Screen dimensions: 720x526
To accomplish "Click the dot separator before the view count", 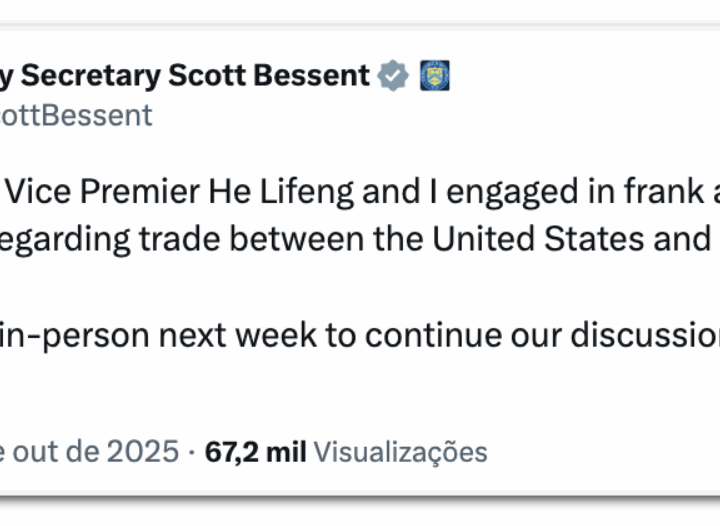I will pyautogui.click(x=191, y=452).
